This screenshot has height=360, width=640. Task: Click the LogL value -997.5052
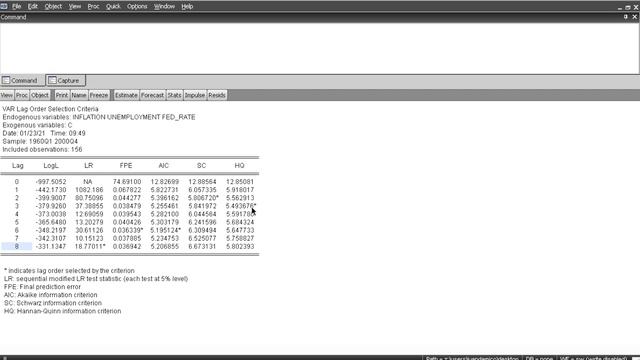point(51,182)
